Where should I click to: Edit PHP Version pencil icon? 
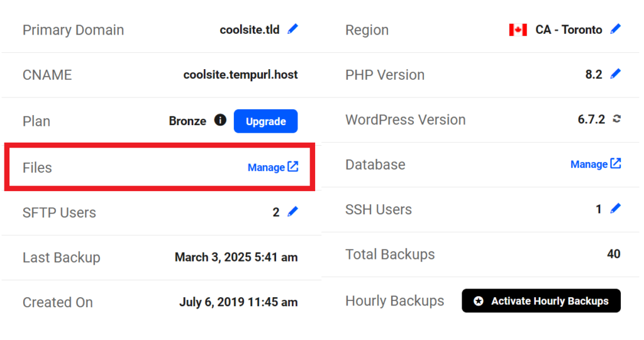point(615,74)
